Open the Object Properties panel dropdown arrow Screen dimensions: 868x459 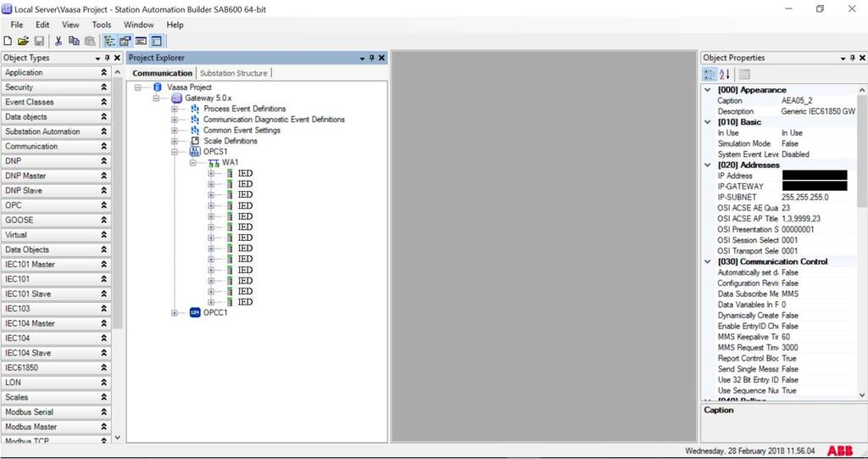click(x=843, y=59)
